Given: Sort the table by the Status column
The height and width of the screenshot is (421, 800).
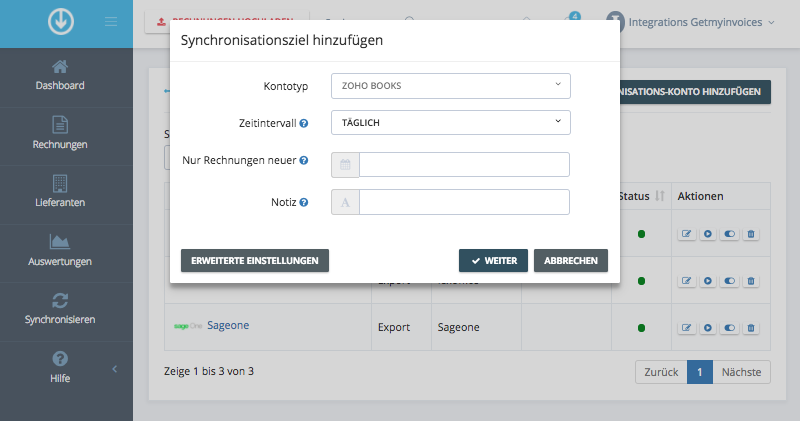Looking at the screenshot, I should [x=641, y=196].
